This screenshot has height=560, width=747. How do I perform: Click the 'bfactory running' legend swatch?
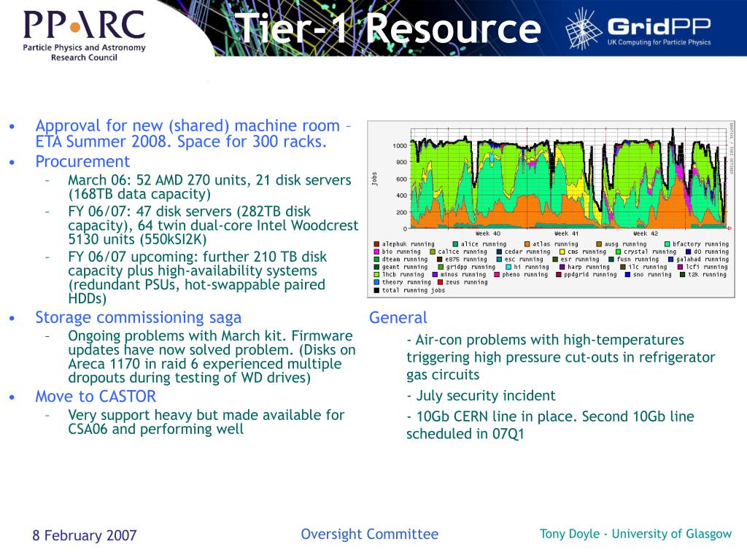click(667, 244)
